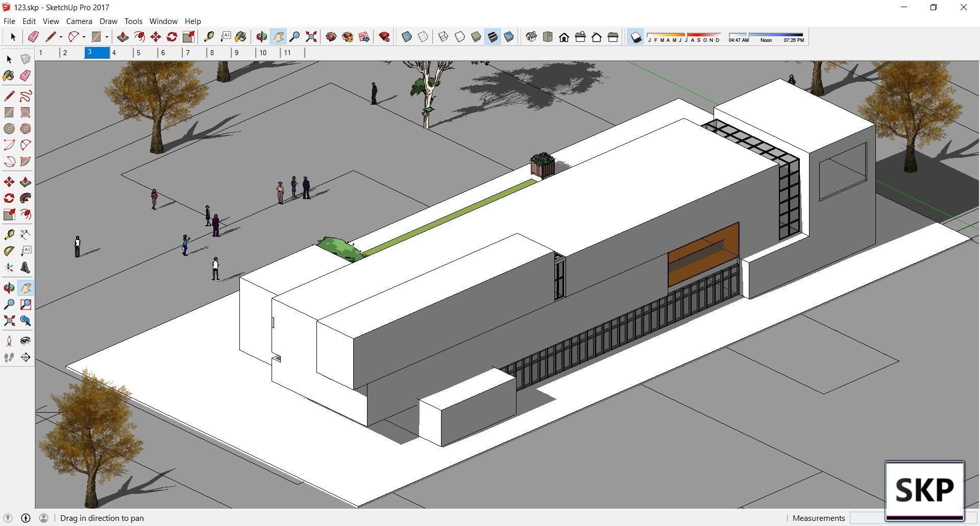980x526 pixels.
Task: Open Extension Warehouse from toolbar
Action: (x=348, y=37)
